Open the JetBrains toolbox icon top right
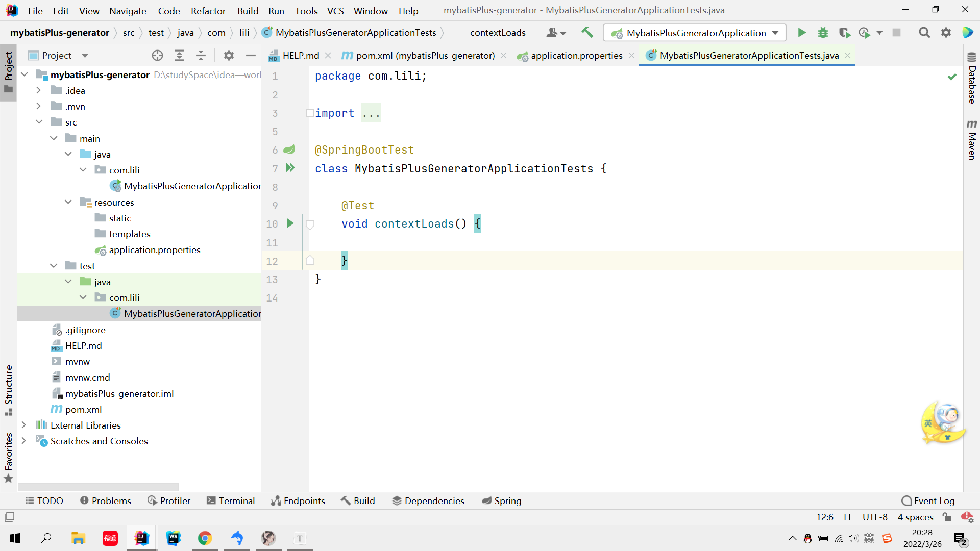This screenshot has height=551, width=980. tap(968, 33)
